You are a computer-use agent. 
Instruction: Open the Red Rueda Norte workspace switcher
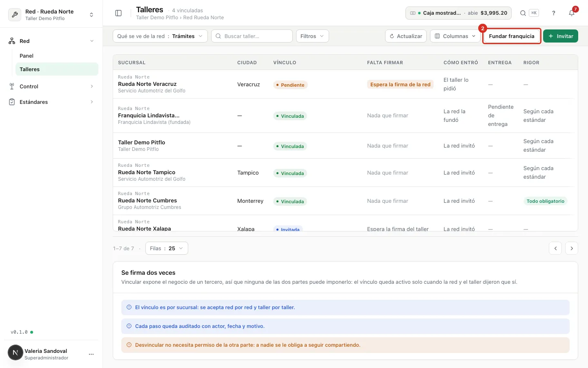click(51, 15)
